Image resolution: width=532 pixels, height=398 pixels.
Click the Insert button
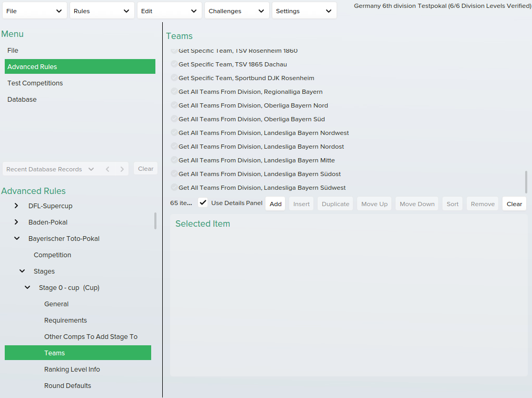pyautogui.click(x=301, y=204)
